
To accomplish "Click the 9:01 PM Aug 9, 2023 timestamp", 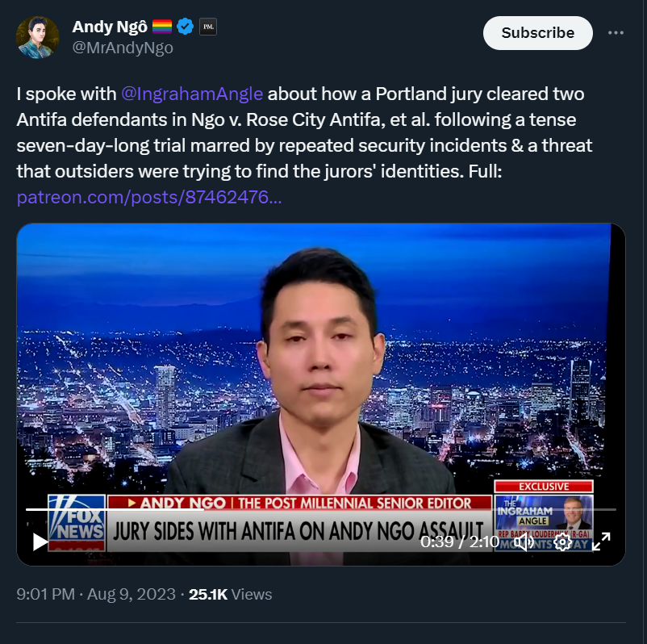I will tap(96, 594).
